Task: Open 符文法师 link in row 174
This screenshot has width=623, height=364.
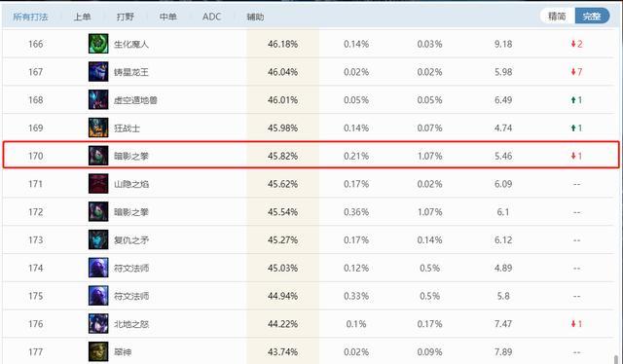Action: tap(131, 269)
